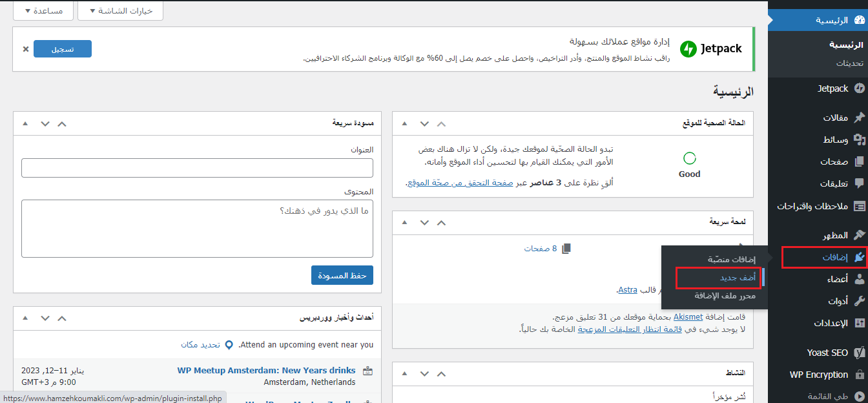
Task: Click the wrench icon beside أدوات
Action: pos(859,301)
